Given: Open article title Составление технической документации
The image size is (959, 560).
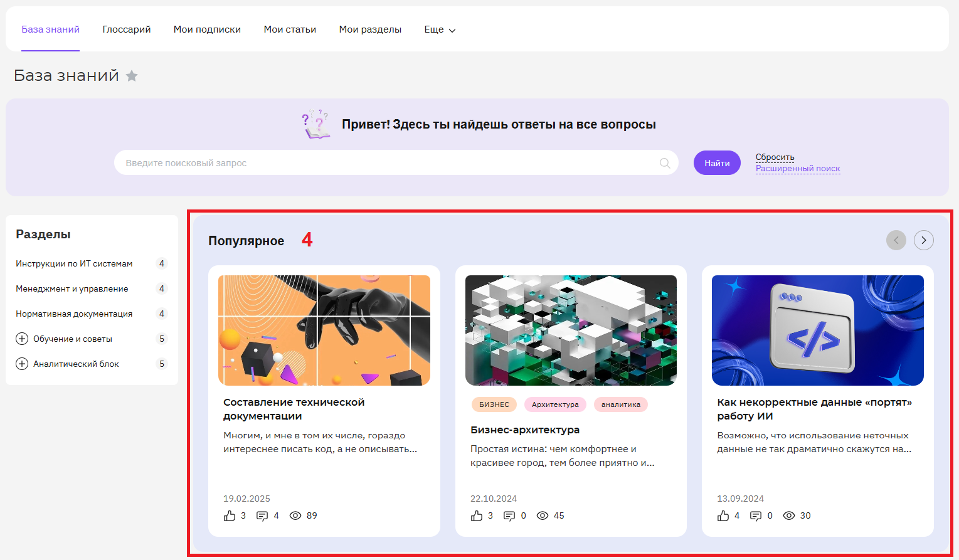Looking at the screenshot, I should click(x=294, y=409).
